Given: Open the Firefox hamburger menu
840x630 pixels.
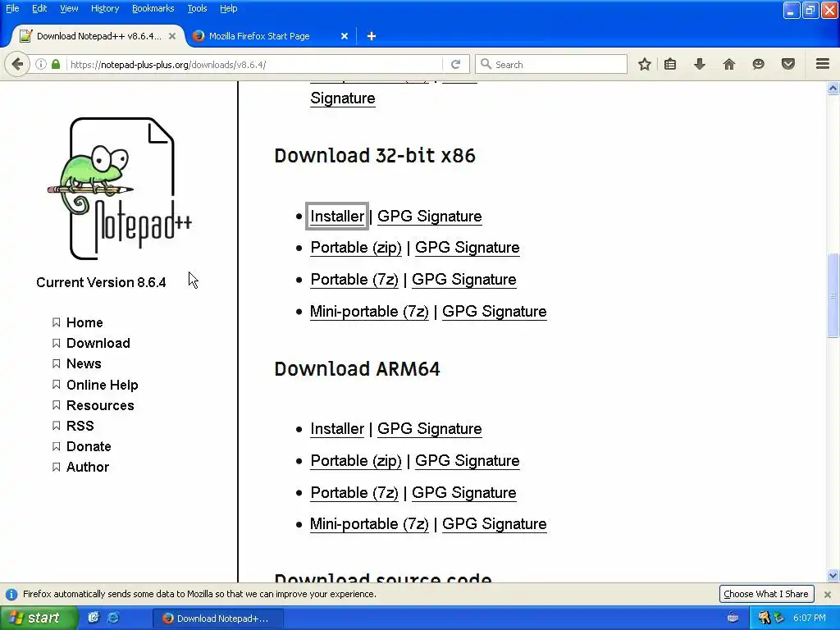Looking at the screenshot, I should pos(823,64).
